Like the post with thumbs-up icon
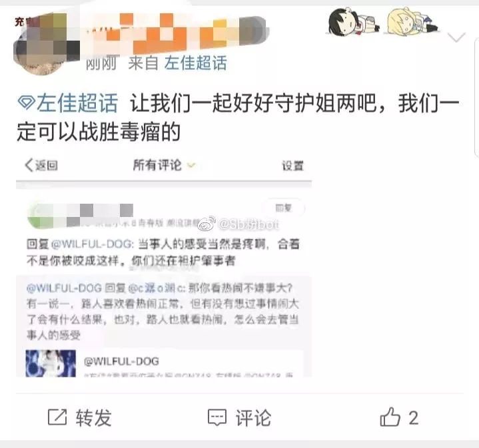Image resolution: width=479 pixels, height=448 pixels. 390,417
